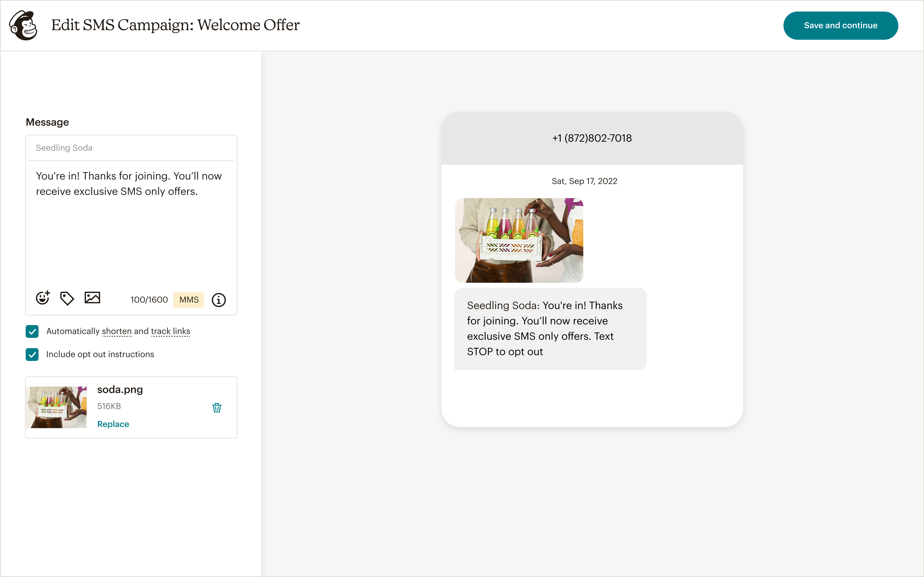Open the emoji picker icon

[x=42, y=298]
